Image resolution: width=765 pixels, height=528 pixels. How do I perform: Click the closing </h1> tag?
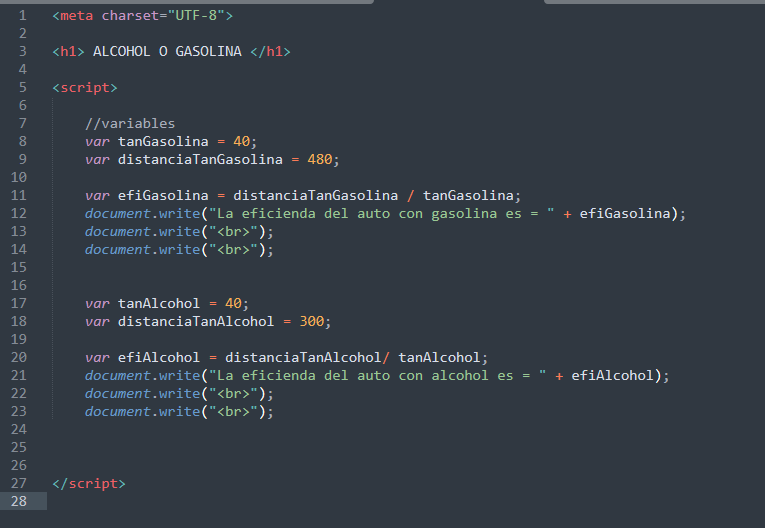270,51
